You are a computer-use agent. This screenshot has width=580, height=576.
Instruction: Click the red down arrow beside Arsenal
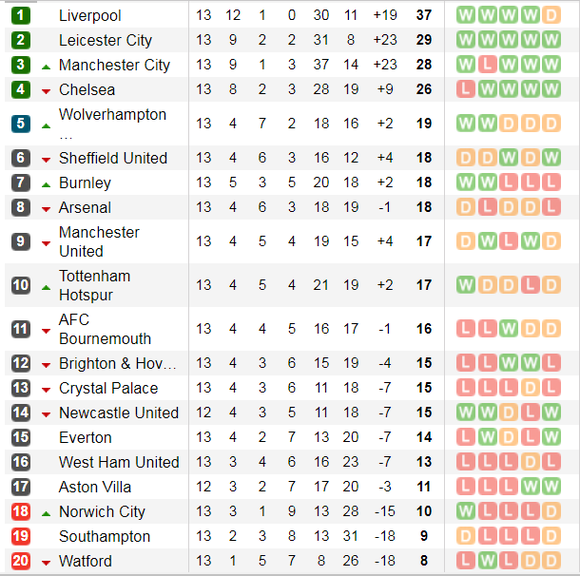click(x=46, y=209)
